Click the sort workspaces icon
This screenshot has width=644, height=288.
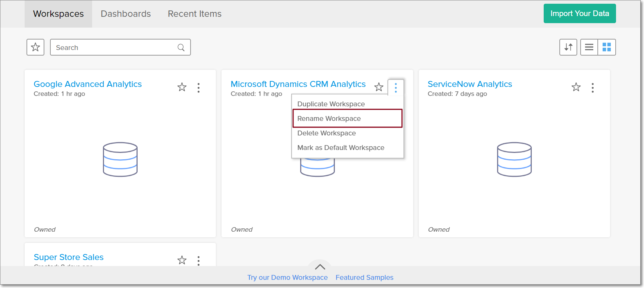(568, 47)
